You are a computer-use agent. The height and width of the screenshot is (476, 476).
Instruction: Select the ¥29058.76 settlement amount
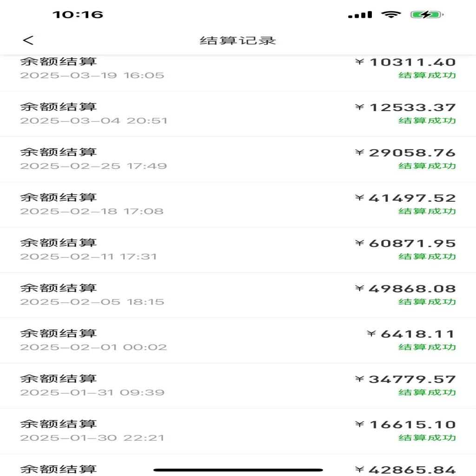pos(406,153)
